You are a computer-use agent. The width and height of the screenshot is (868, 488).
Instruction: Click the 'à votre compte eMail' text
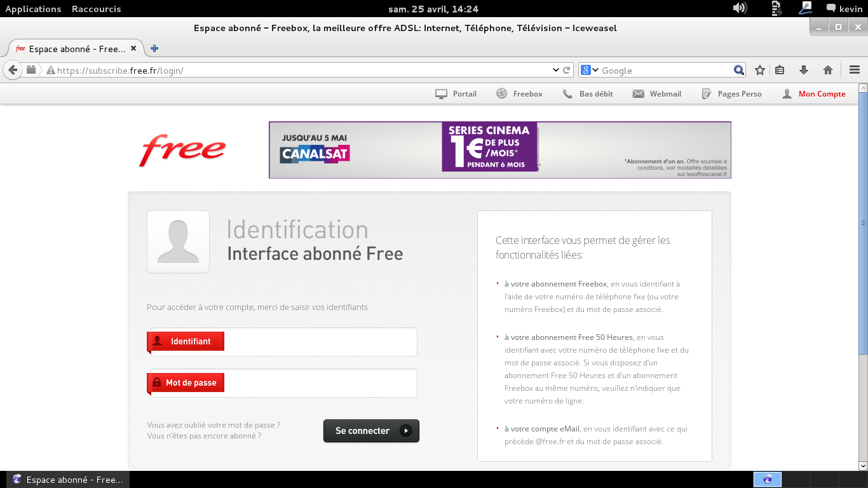tap(542, 429)
